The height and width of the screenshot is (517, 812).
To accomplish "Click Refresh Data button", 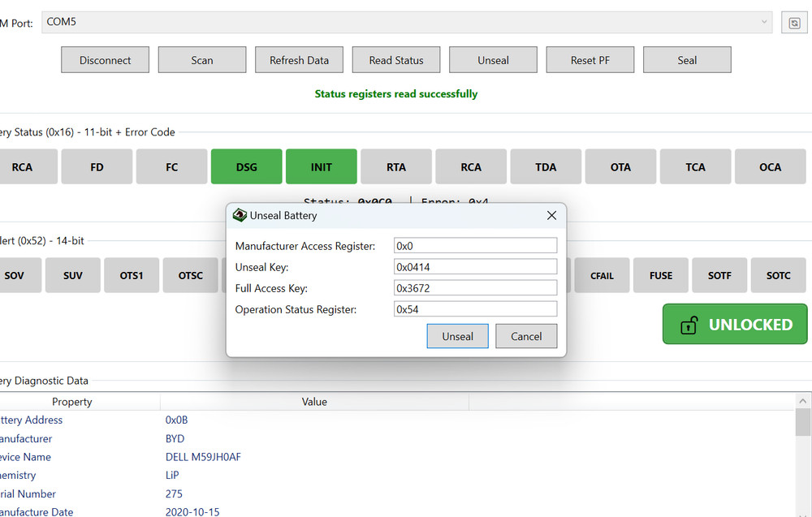I will pos(299,60).
